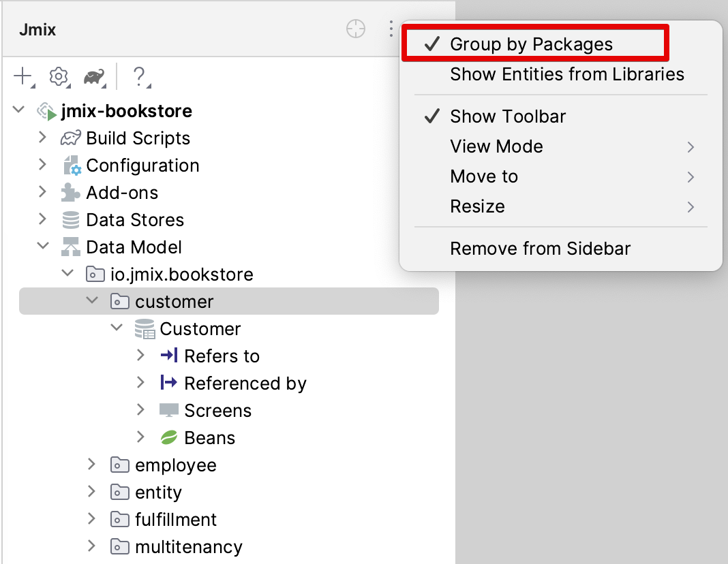Expand the Data Stores node
The image size is (728, 564).
[42, 219]
